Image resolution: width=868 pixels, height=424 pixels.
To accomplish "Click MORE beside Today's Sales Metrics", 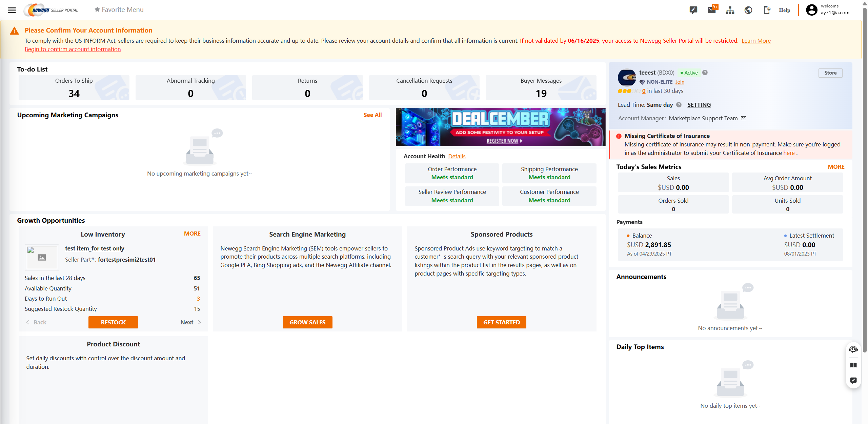I will (x=836, y=167).
